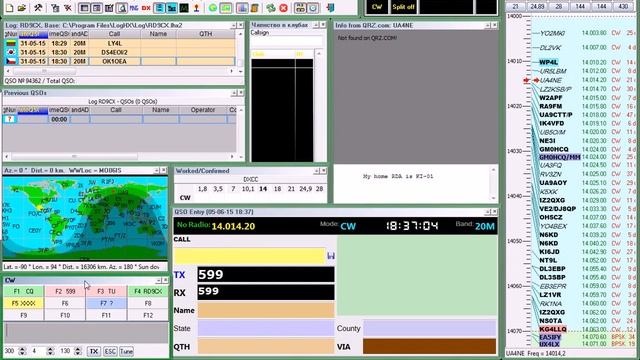Click the calendar-like toolbar icon after window layouts
This screenshot has width=640, height=360.
click(x=109, y=8)
